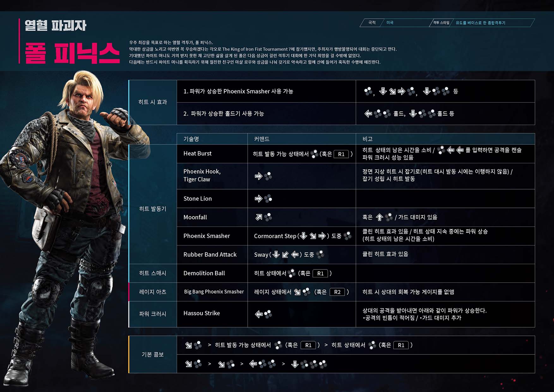Screen dimensions: 554x392
Task: Click '1. 파워가 상승한 Phoenix Smasher 사용 가능' text
Action: pos(238,91)
